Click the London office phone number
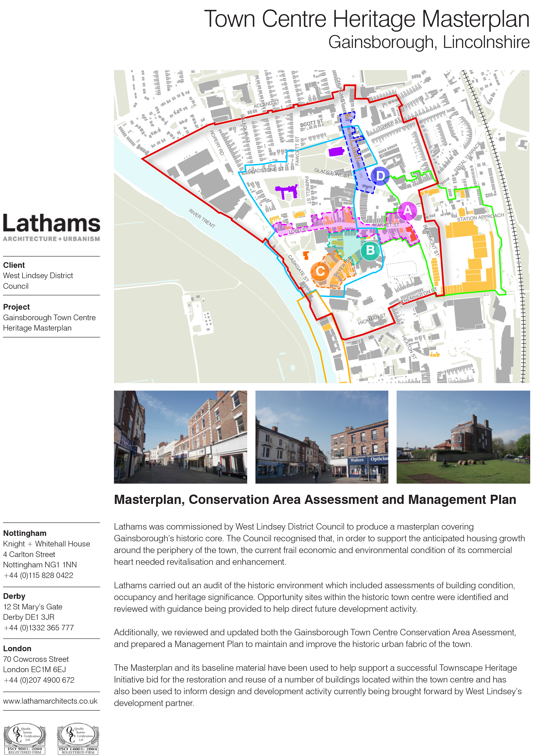Image resolution: width=550 pixels, height=756 pixels. click(x=39, y=680)
